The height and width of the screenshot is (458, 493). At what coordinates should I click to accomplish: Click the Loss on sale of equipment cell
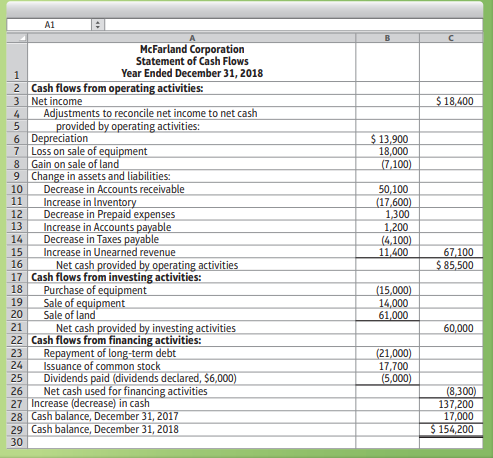point(192,151)
